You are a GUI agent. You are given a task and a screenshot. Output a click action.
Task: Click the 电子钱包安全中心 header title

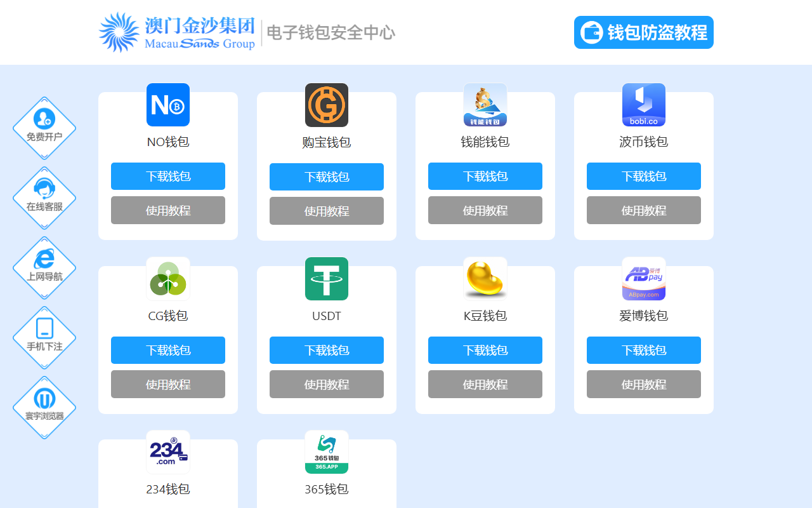coord(331,32)
